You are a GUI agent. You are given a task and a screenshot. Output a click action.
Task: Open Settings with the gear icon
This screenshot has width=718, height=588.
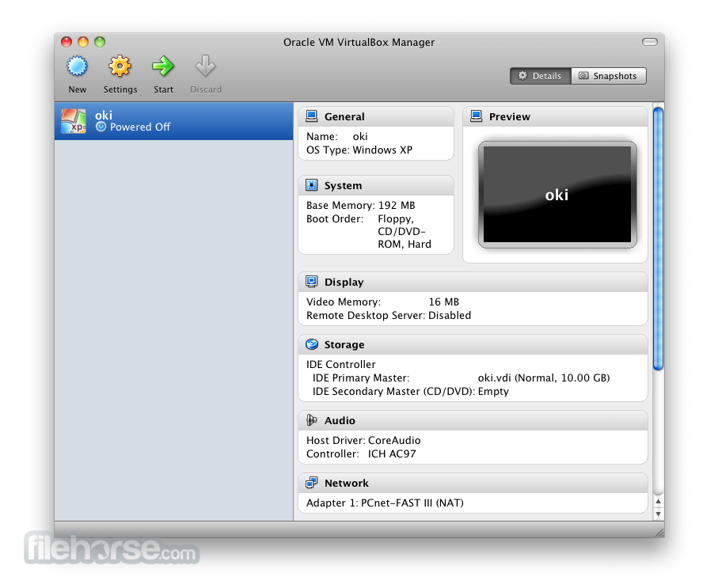pos(120,66)
